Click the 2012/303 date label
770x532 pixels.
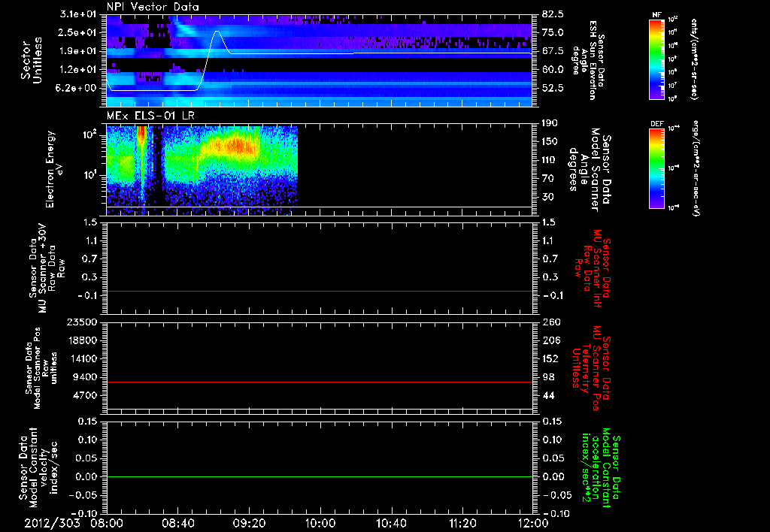(x=53, y=524)
